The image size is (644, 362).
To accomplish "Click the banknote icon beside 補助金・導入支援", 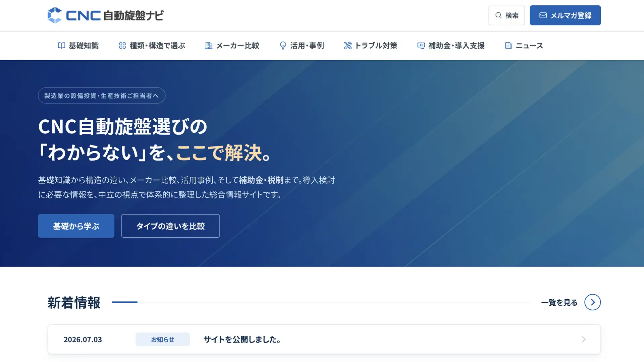I will [x=421, y=46].
